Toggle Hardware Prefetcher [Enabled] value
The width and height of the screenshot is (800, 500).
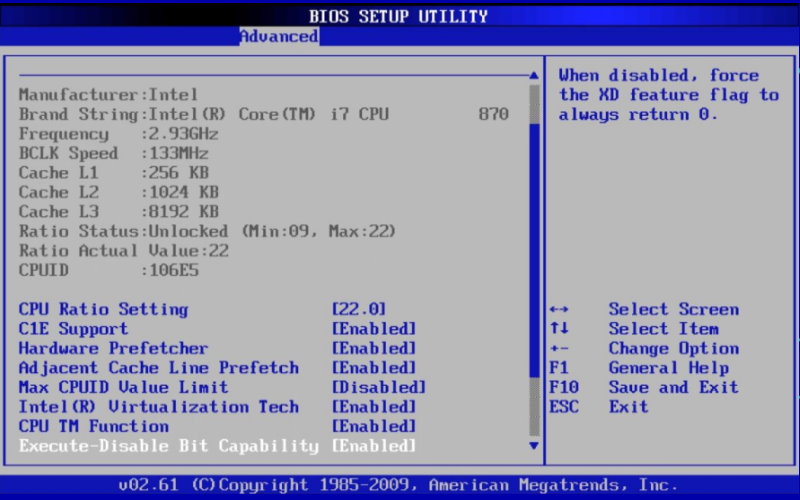(x=373, y=348)
